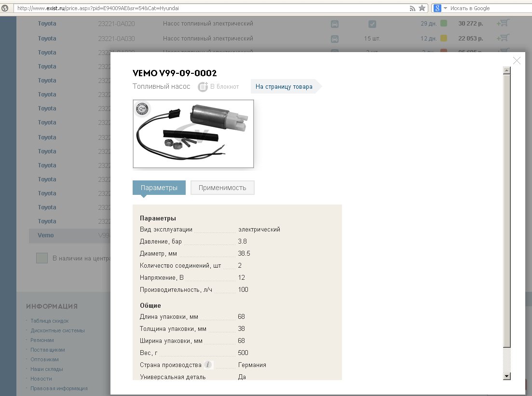
Task: Click part number '23221-0A020'
Action: [x=116, y=24]
